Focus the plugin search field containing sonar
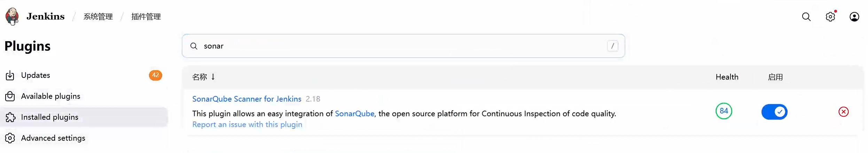The height and width of the screenshot is (153, 868). [403, 46]
